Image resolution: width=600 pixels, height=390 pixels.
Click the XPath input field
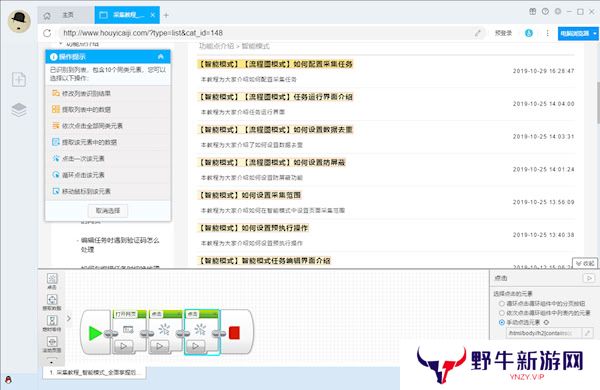(544, 333)
